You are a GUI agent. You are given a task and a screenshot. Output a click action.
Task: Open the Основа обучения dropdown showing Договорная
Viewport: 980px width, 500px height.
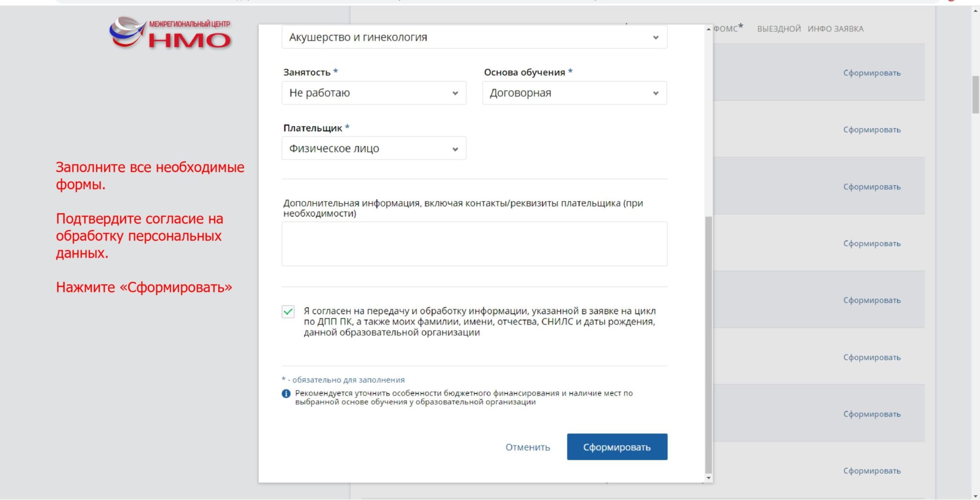(x=574, y=93)
